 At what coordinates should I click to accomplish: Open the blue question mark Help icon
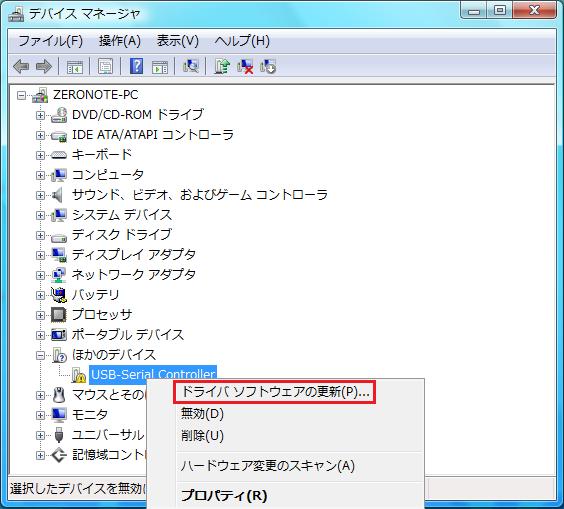[136, 66]
